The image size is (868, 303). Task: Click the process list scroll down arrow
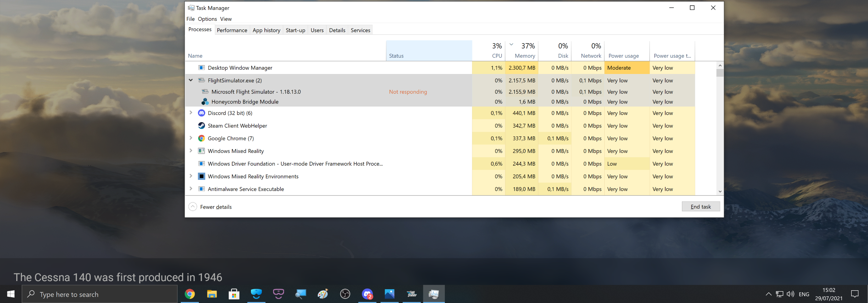coord(720,191)
